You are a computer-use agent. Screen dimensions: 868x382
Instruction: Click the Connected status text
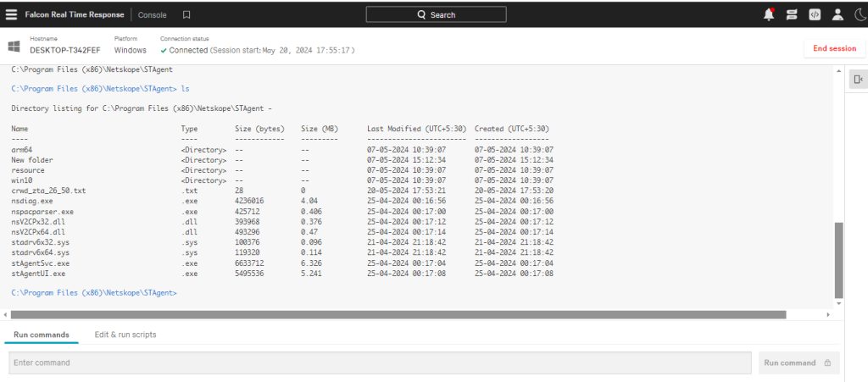(x=189, y=50)
